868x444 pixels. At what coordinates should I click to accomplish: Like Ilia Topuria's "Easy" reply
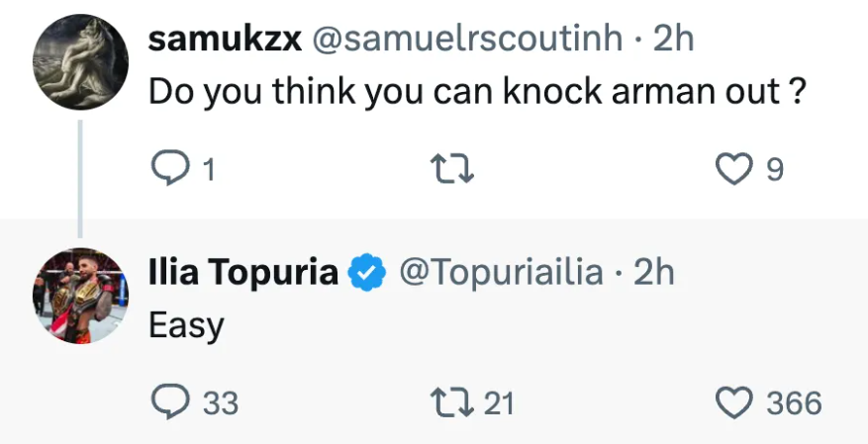[733, 402]
